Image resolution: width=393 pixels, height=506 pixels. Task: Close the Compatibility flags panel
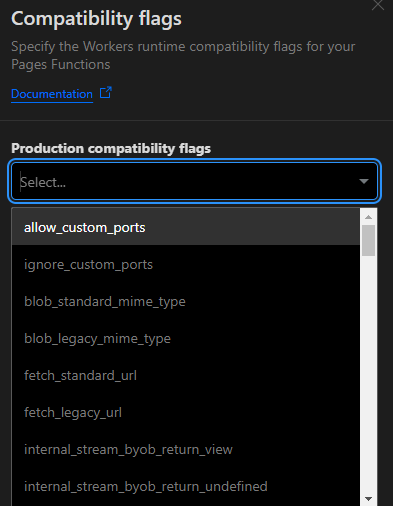coord(378,5)
